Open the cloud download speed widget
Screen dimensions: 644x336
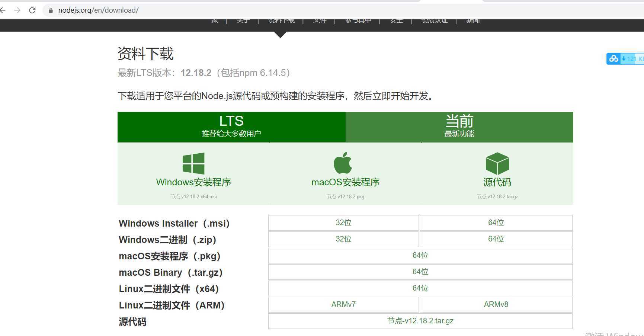pos(625,58)
